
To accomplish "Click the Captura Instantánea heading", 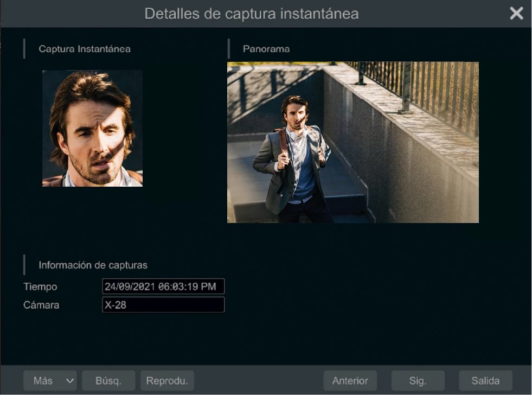I will [x=85, y=49].
